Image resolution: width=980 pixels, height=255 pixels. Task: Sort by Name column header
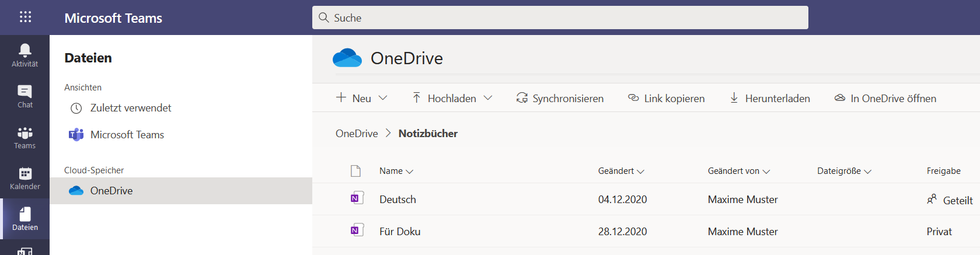[396, 171]
